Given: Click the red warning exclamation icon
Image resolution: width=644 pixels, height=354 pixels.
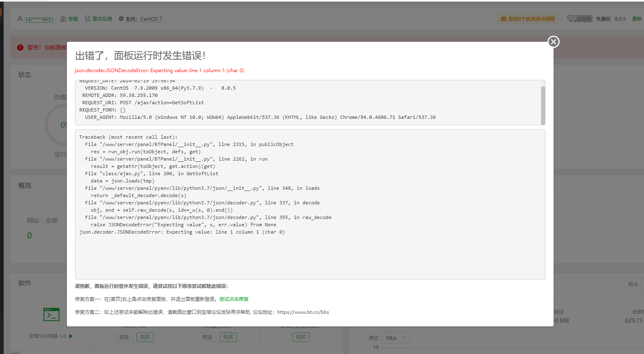Looking at the screenshot, I should (20, 47).
